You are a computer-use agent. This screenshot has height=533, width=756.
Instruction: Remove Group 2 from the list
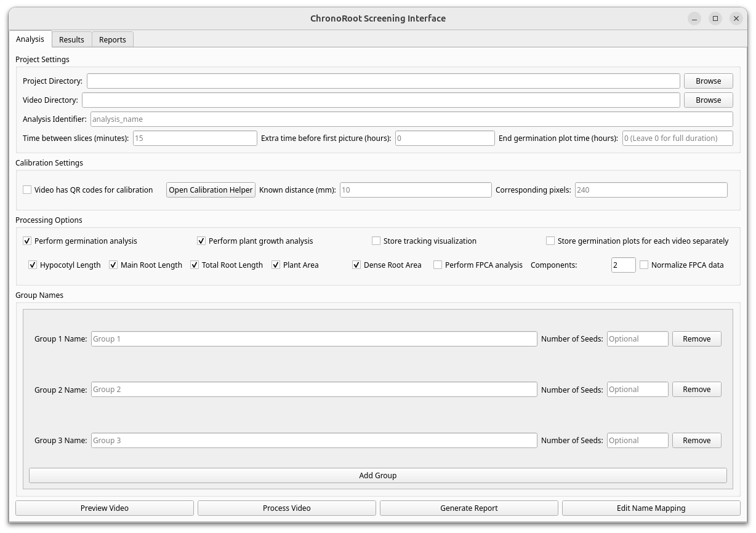pos(696,389)
